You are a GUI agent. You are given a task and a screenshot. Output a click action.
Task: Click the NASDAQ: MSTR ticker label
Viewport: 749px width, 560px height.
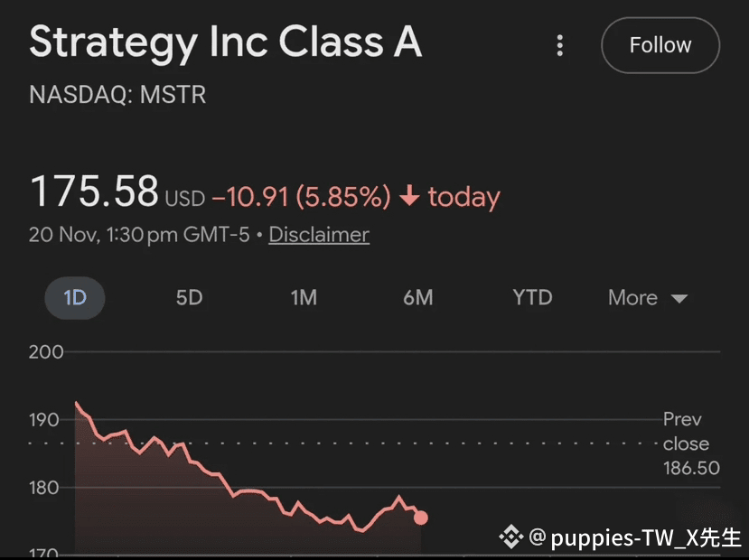(x=117, y=95)
